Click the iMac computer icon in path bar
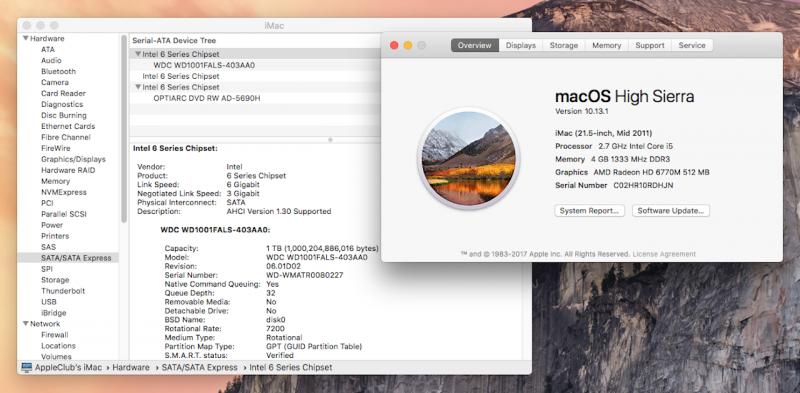This screenshot has width=800, height=393. 27,367
